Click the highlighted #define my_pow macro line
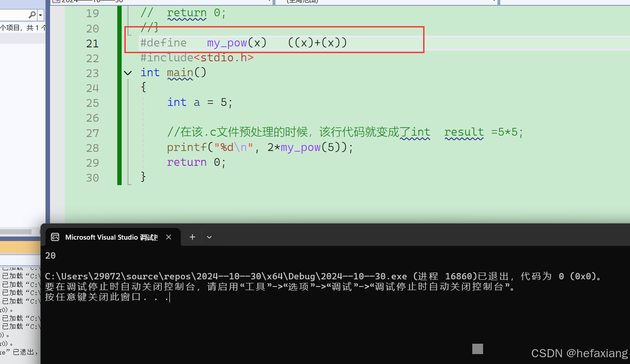The width and height of the screenshot is (630, 364). pyautogui.click(x=243, y=42)
